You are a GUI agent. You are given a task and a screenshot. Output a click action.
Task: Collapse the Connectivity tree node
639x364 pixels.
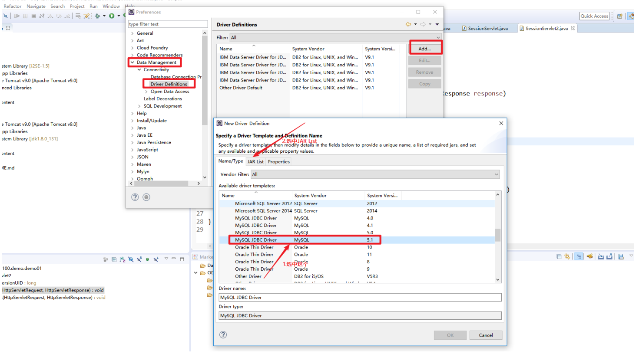click(139, 70)
